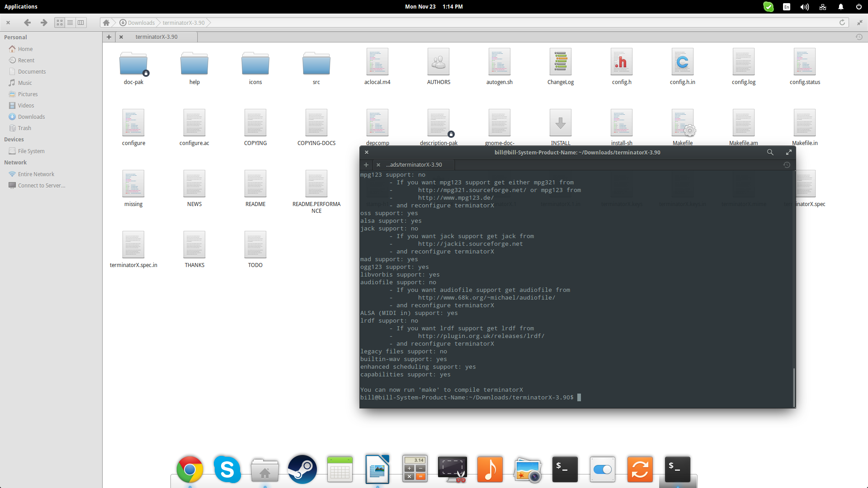The image size is (868, 488).
Task: Reload the current folder view
Action: pos(842,23)
